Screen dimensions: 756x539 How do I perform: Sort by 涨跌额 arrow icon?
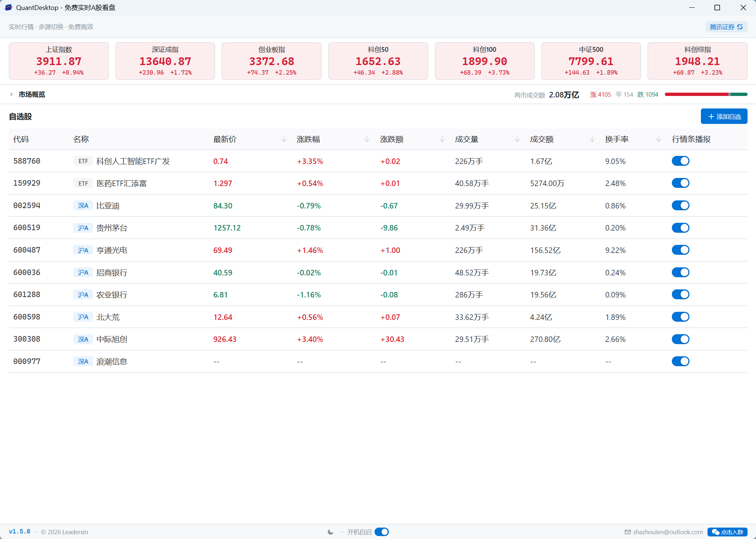coord(442,139)
